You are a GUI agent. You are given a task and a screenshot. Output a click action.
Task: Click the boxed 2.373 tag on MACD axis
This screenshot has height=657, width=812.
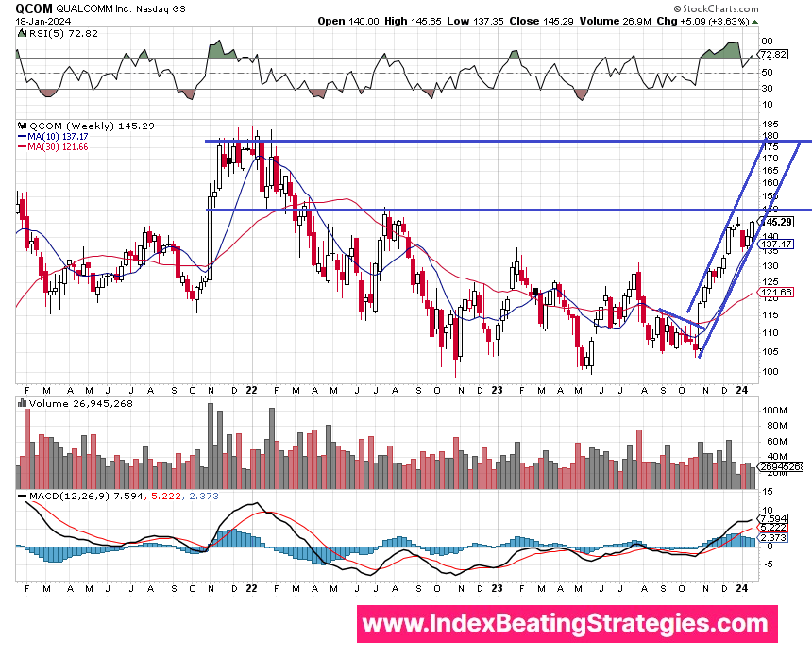(774, 538)
